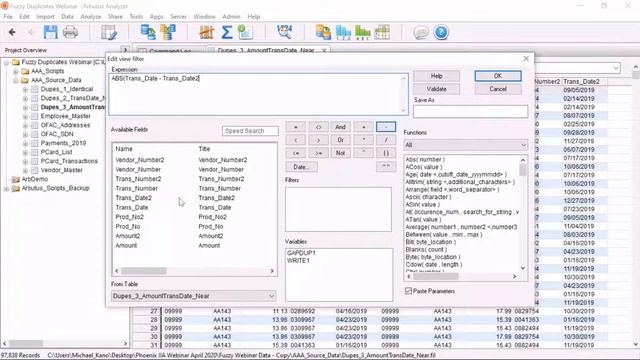Open the edit table layout icon
This screenshot has width=640, height=360.
click(x=109, y=32)
